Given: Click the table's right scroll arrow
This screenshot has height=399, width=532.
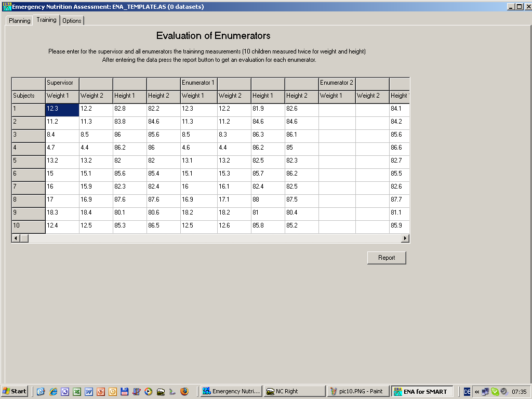Looking at the screenshot, I should (405, 238).
